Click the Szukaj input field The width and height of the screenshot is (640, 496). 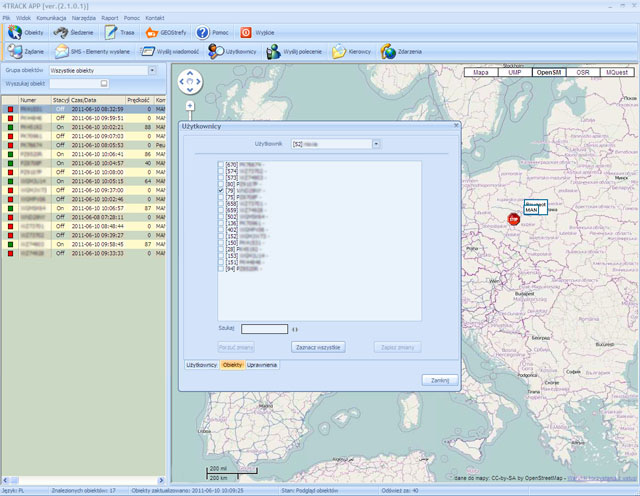(x=264, y=329)
